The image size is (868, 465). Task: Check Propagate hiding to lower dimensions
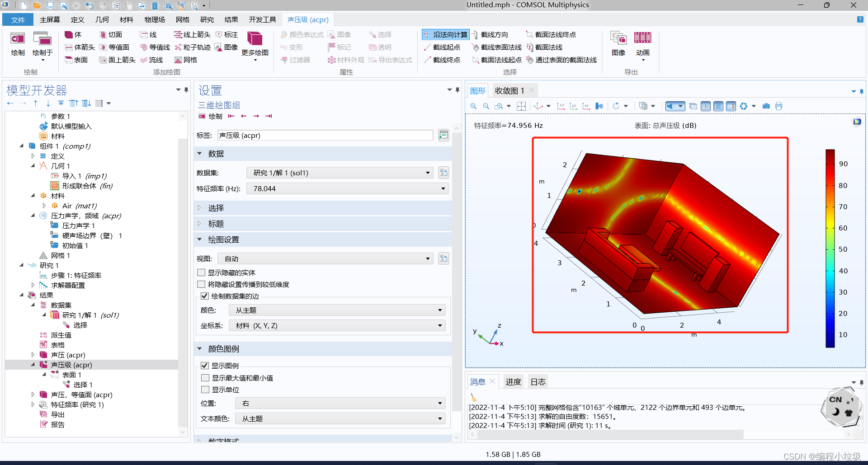[x=202, y=284]
